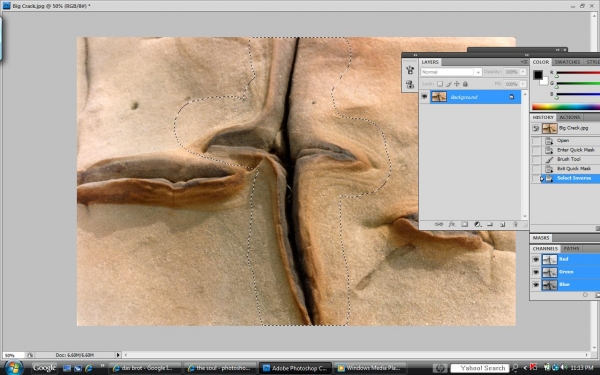Create a new layer icon
The image size is (600, 375).
point(502,224)
